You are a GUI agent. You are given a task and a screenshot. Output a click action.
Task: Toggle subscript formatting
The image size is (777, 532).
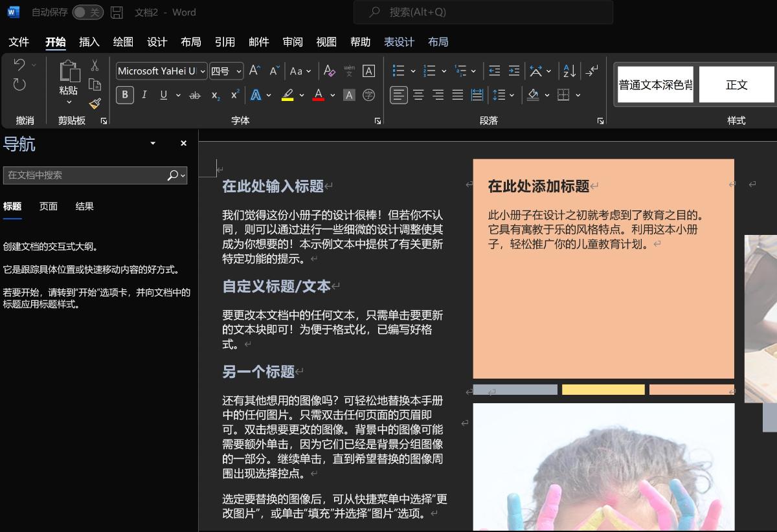tap(216, 95)
